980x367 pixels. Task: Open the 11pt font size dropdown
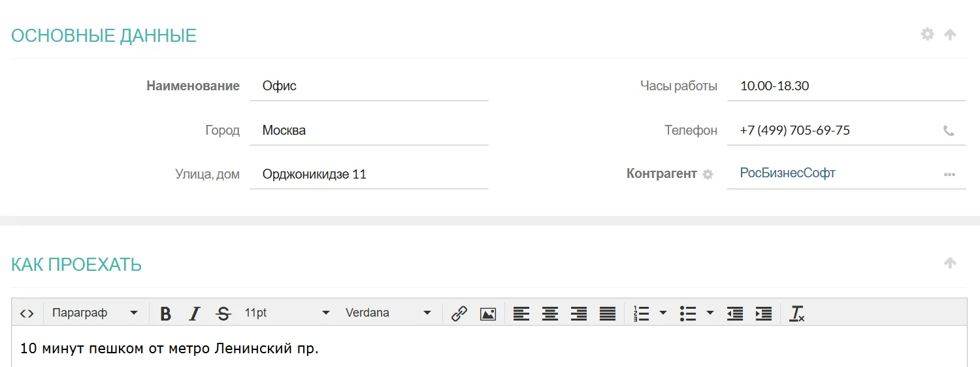(x=287, y=313)
